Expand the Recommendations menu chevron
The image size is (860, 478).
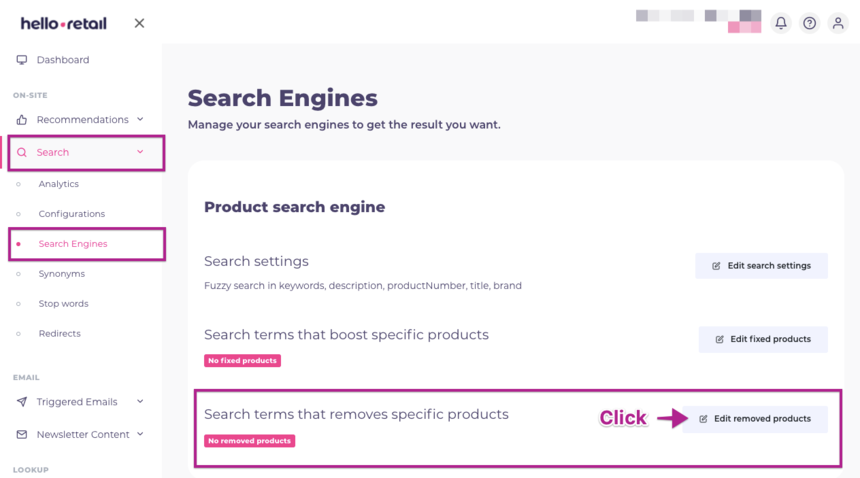(x=140, y=120)
